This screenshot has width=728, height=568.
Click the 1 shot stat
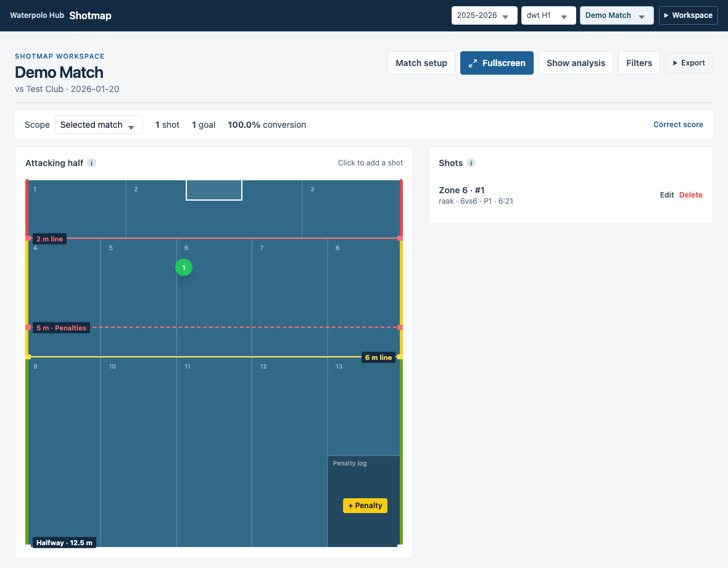click(167, 125)
